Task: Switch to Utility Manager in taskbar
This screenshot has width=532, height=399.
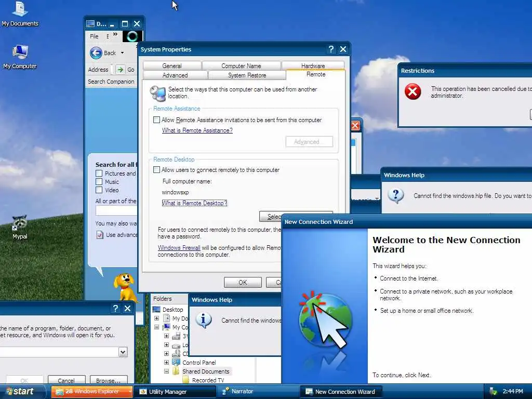Action: click(175, 392)
